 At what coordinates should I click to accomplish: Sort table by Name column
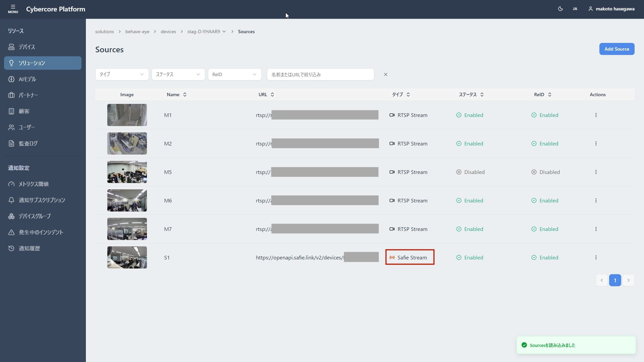tap(176, 95)
